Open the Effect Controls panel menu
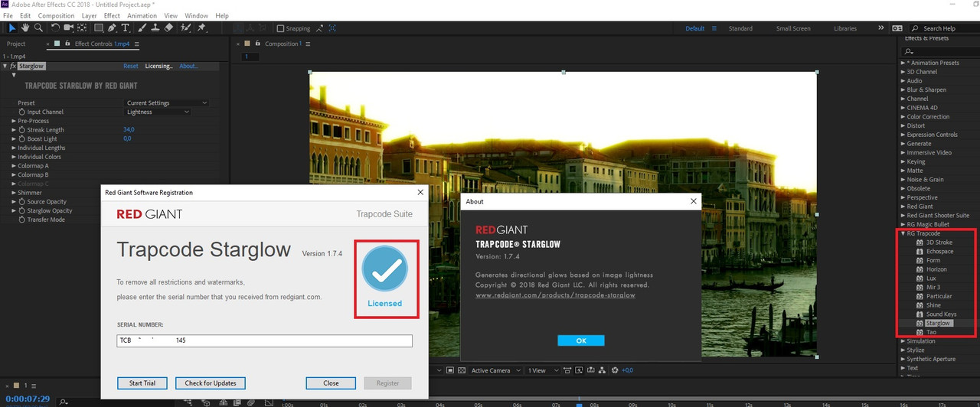This screenshot has height=407, width=980. coord(138,44)
